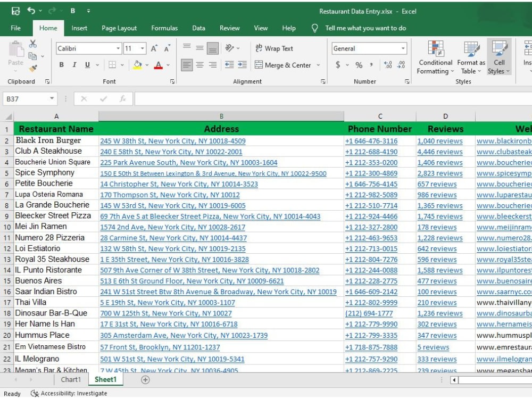Click into the Tell me what you want to do box

point(365,28)
